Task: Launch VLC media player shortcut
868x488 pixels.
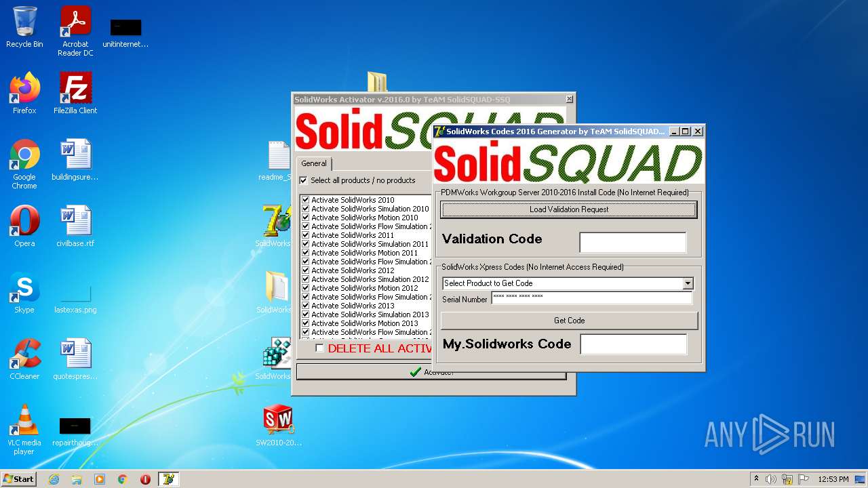Action: tap(24, 430)
